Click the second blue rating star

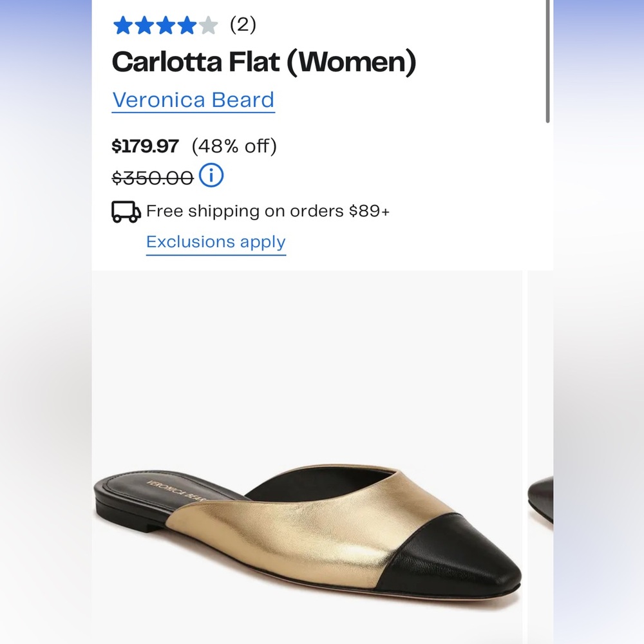tap(143, 24)
